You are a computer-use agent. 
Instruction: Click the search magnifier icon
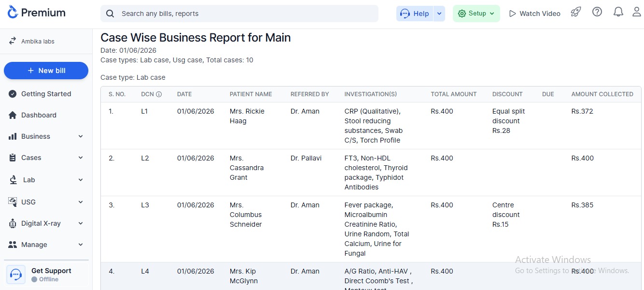[110, 14]
